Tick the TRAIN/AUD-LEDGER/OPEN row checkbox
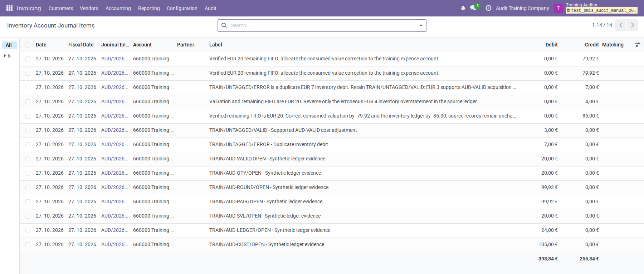The width and height of the screenshot is (644, 274). click(x=28, y=230)
